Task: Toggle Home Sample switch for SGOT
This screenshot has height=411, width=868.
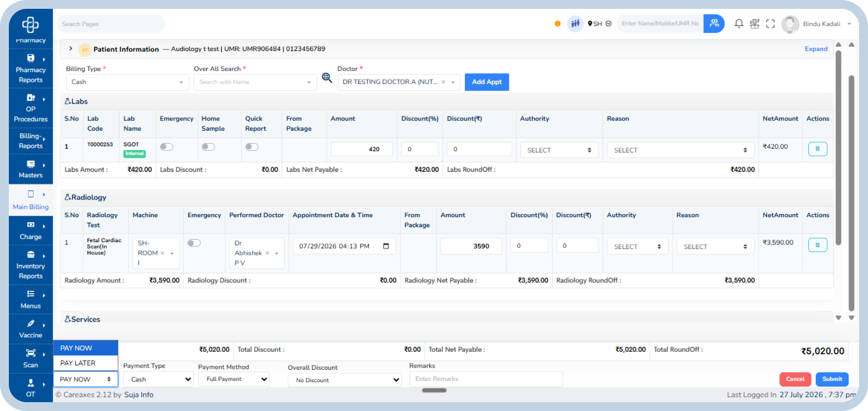Action: click(208, 147)
